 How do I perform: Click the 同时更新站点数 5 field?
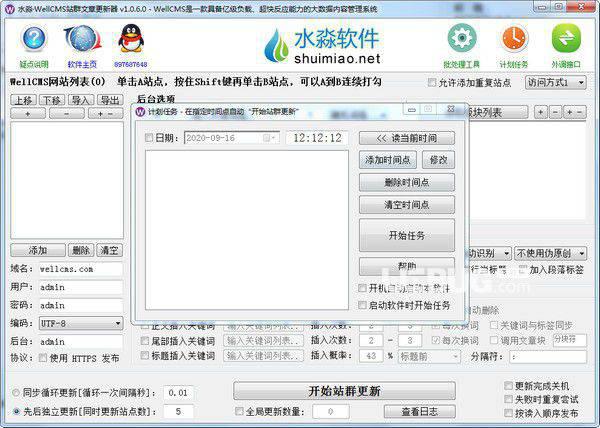(x=178, y=412)
